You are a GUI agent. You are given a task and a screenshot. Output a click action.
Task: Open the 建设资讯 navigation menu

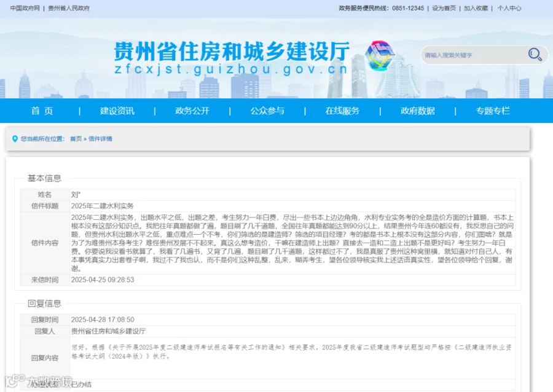[x=117, y=111]
